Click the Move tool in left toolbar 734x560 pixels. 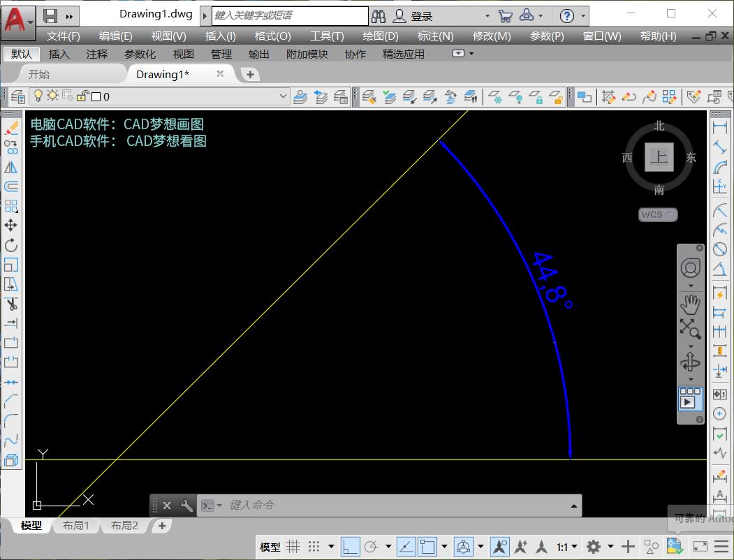[11, 225]
